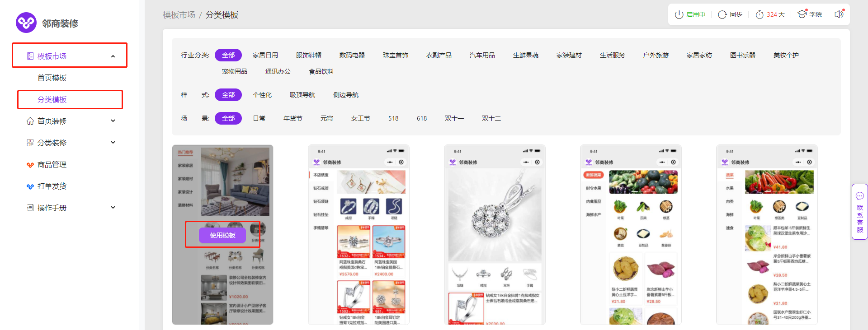Click 使用模板 on the home decor template
The image size is (868, 330).
[x=222, y=235]
